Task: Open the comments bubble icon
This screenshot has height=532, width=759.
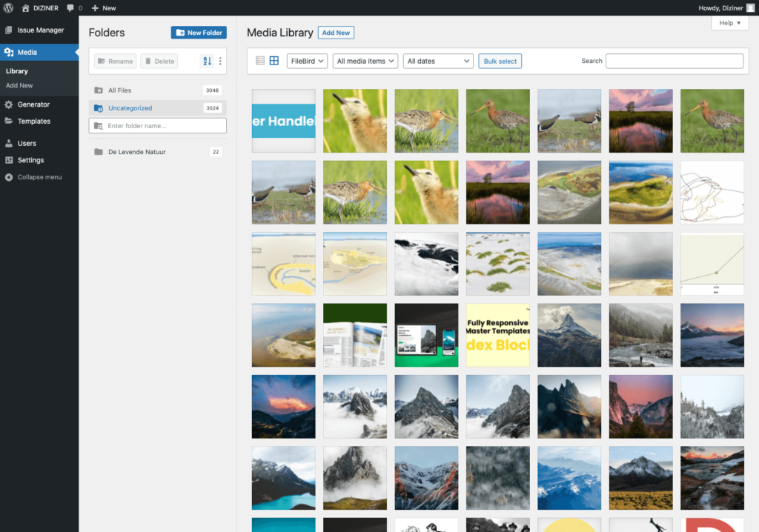Action: tap(70, 7)
